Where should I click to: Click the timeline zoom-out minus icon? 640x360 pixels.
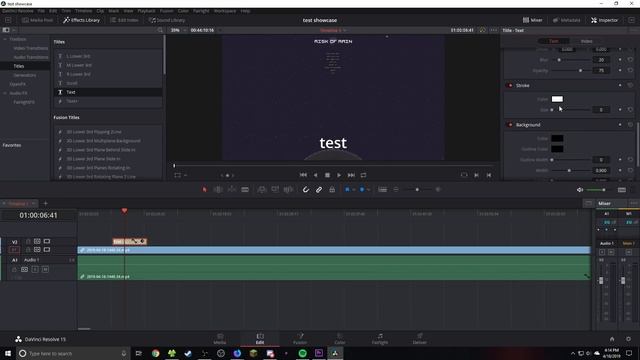tap(396, 189)
